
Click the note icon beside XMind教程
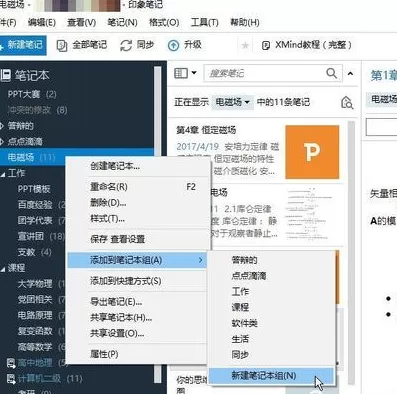pyautogui.click(x=266, y=45)
